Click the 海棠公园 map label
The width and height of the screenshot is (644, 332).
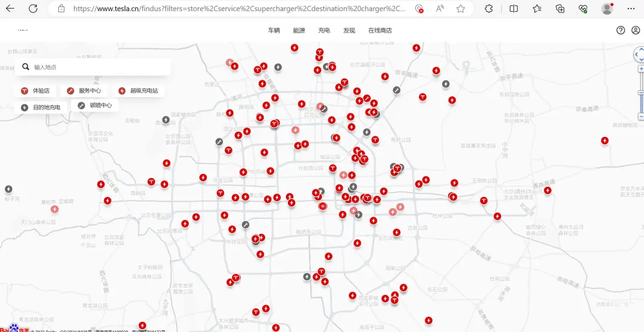(395, 268)
